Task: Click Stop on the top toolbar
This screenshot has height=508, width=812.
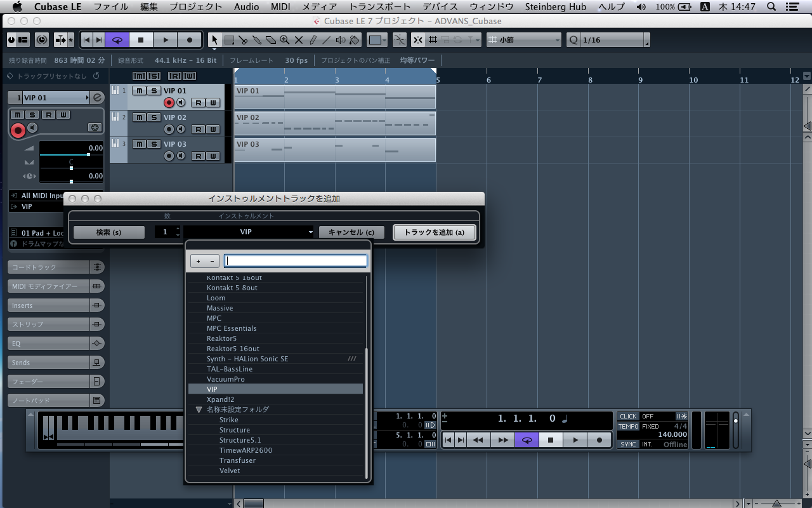Action: pyautogui.click(x=141, y=40)
